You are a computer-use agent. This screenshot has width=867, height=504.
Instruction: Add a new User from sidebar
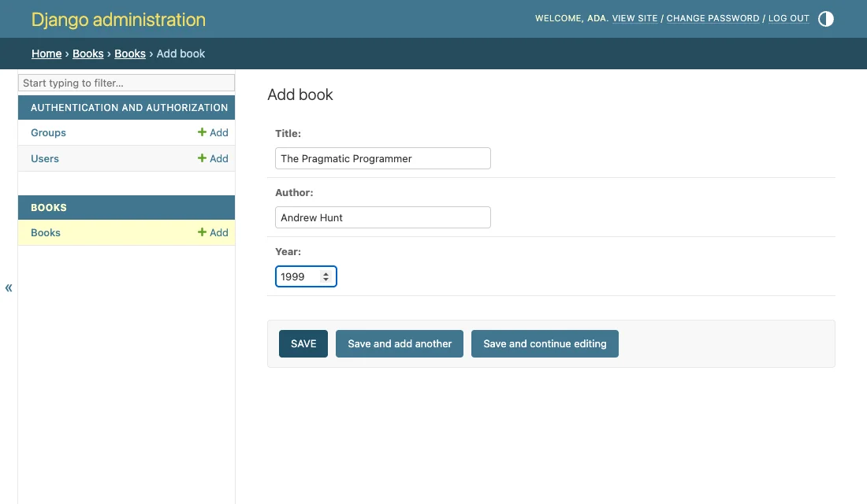point(213,158)
